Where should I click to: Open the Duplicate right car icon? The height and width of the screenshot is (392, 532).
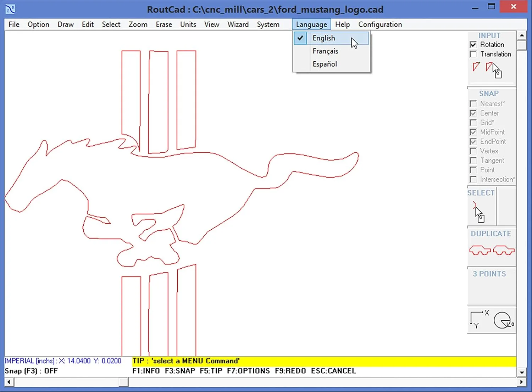504,250
